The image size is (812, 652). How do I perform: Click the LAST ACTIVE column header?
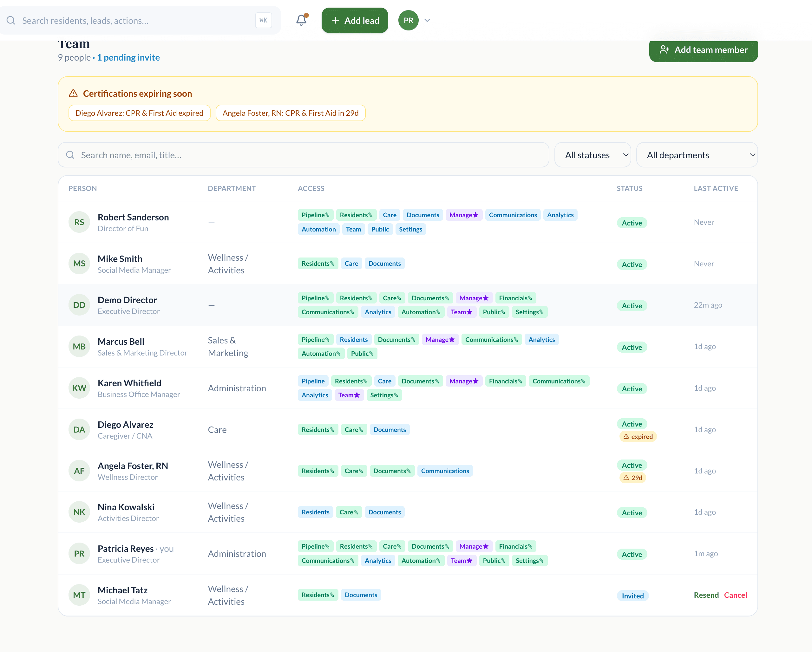click(716, 188)
